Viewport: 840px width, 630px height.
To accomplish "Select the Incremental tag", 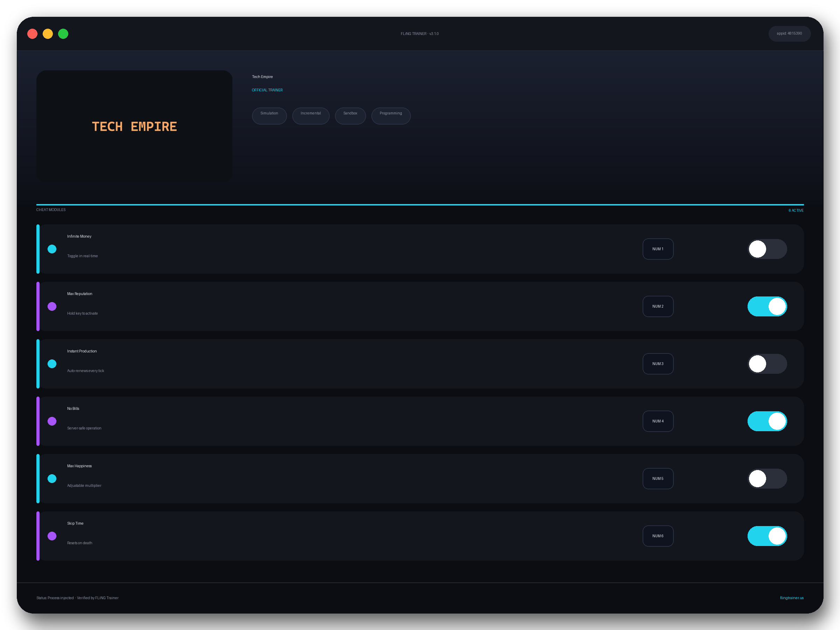I will tap(311, 116).
